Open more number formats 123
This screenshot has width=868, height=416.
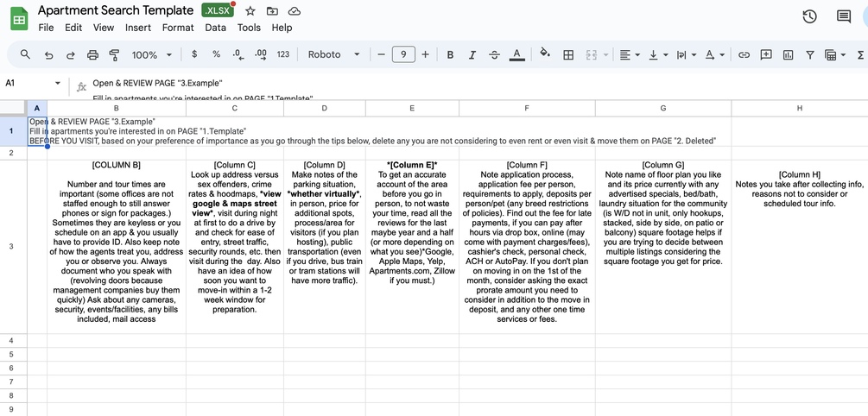[x=283, y=54]
